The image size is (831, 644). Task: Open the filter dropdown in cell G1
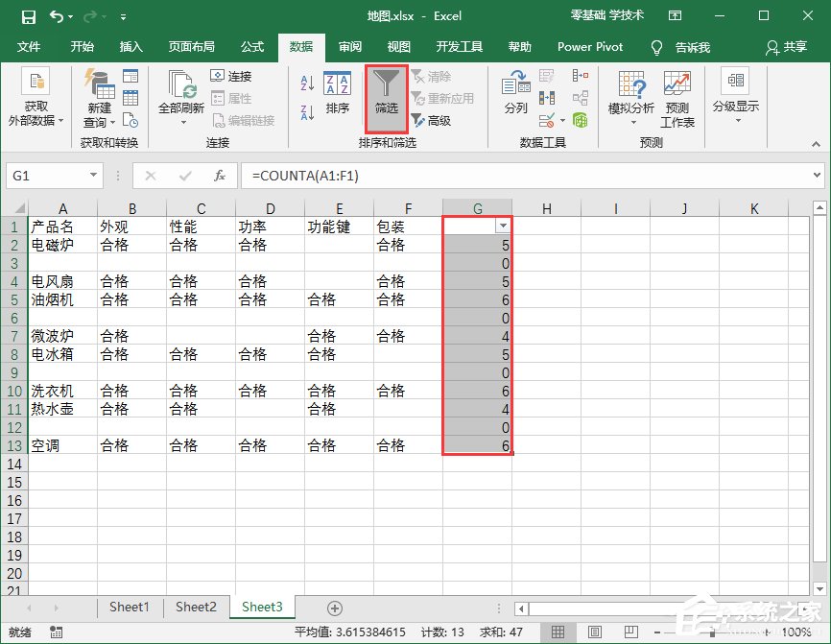click(x=503, y=223)
